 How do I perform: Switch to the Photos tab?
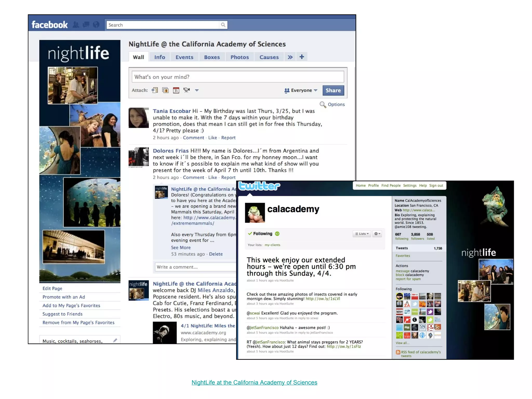tap(240, 57)
